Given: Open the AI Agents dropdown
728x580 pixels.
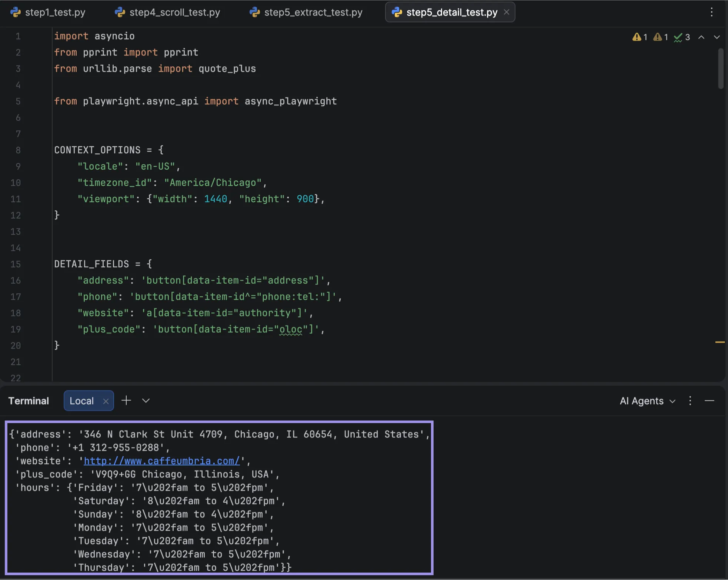Looking at the screenshot, I should pos(648,401).
